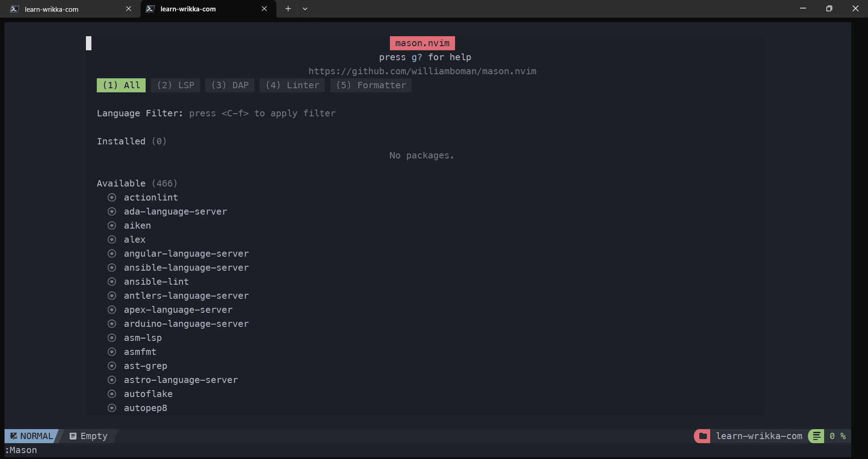
Task: Click the Available (466) section heading
Action: [x=137, y=183]
